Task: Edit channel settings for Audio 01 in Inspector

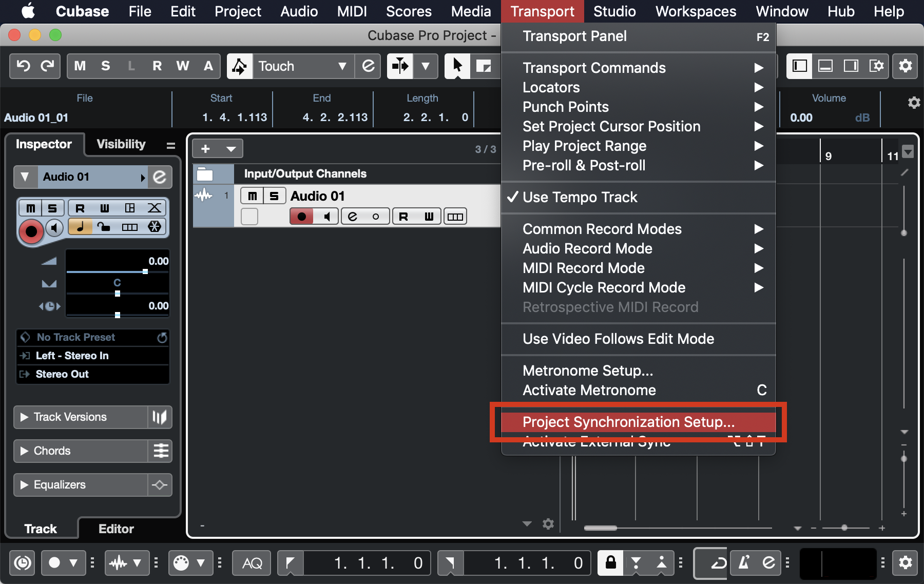Action: click(160, 177)
